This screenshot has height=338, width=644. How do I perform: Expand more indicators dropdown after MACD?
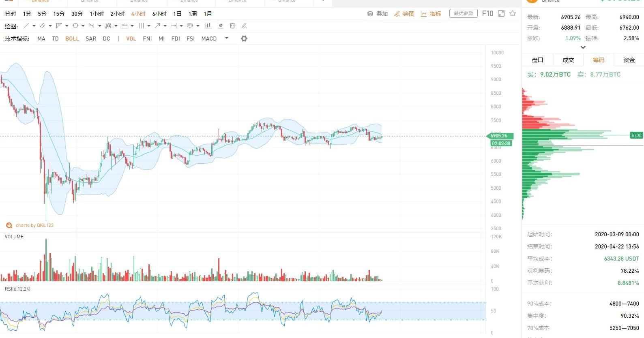tap(227, 39)
